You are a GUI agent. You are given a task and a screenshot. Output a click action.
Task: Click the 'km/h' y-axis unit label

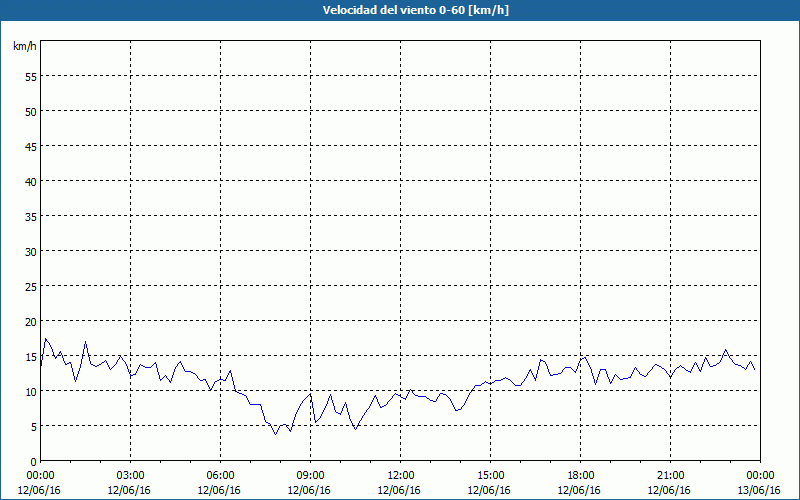24,46
